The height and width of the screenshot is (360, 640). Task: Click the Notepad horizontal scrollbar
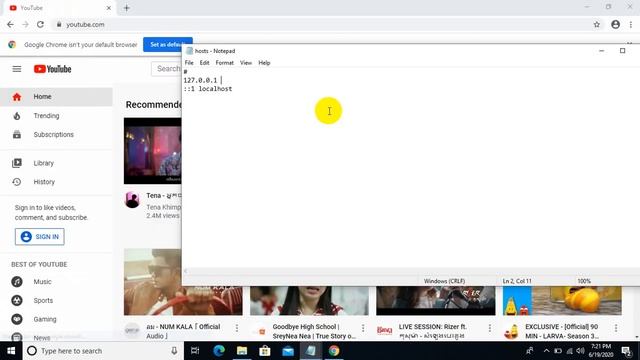point(410,271)
